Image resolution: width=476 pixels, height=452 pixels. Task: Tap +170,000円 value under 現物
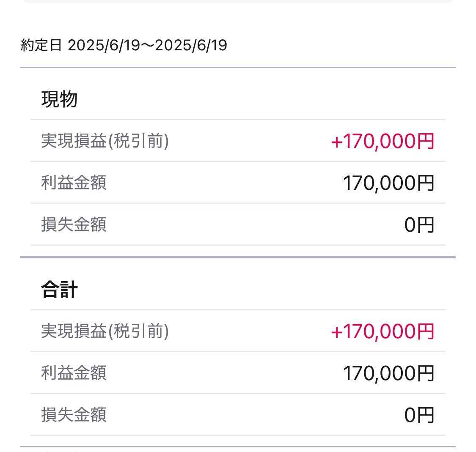pos(383,141)
